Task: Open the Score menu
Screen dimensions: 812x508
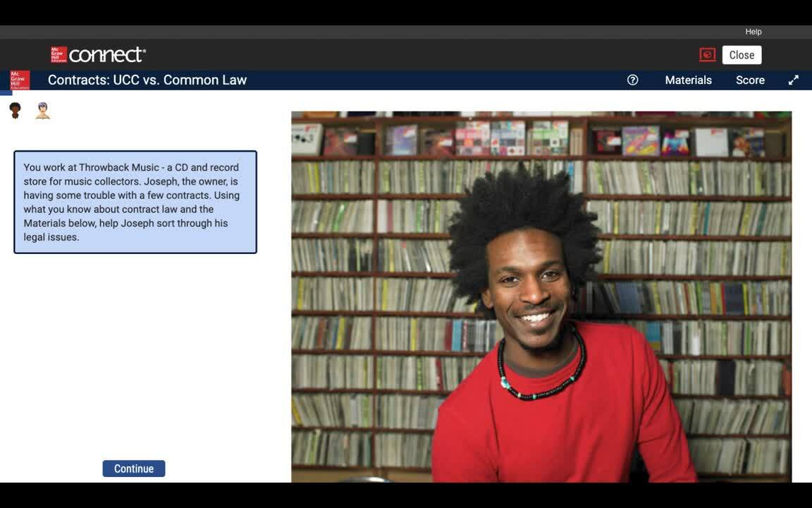Action: tap(750, 80)
